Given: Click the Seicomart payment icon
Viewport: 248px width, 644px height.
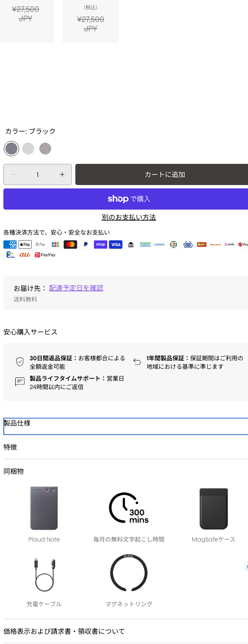Looking at the screenshot, I should coord(216,244).
